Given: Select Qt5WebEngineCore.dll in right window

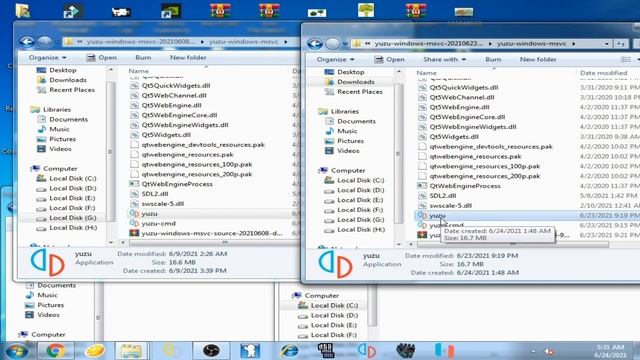Looking at the screenshot, I should pos(467,117).
